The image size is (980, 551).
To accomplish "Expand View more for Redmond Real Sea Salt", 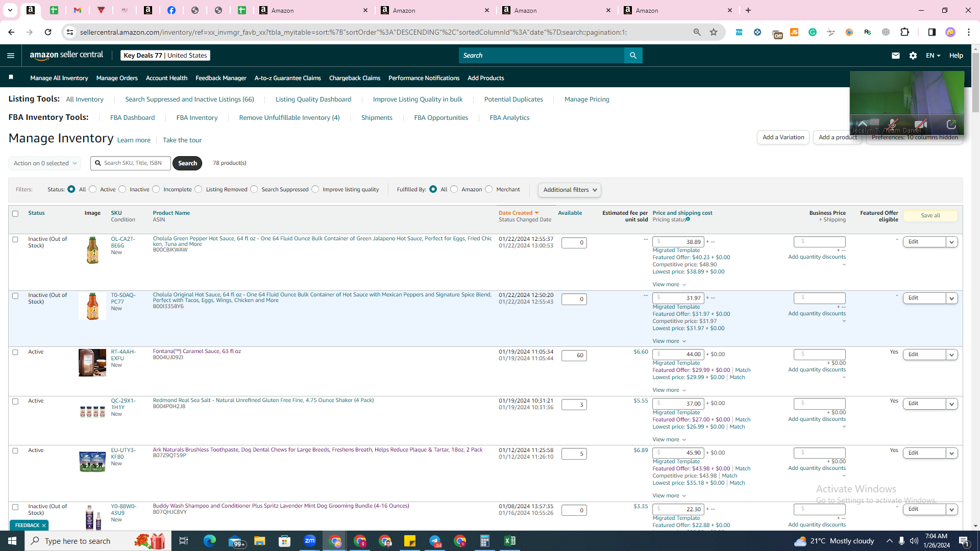I will tap(669, 439).
